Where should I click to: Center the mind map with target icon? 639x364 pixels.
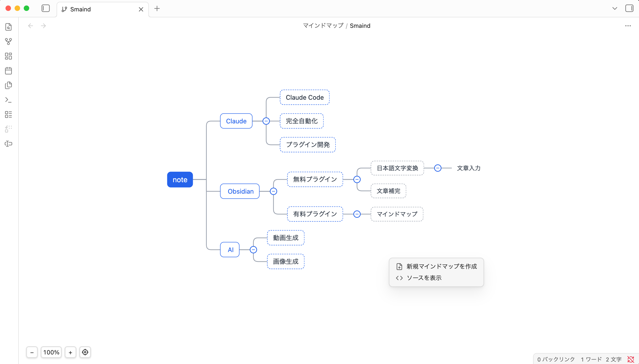coord(85,352)
